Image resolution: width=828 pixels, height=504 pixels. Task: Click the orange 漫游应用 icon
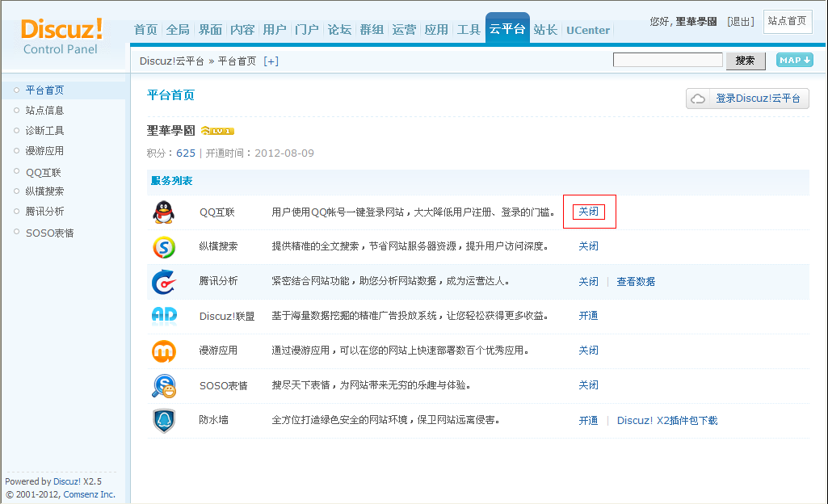pyautogui.click(x=163, y=351)
